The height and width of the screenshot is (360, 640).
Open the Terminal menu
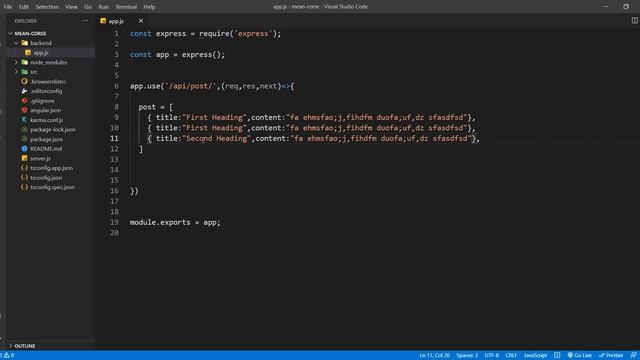coord(126,7)
